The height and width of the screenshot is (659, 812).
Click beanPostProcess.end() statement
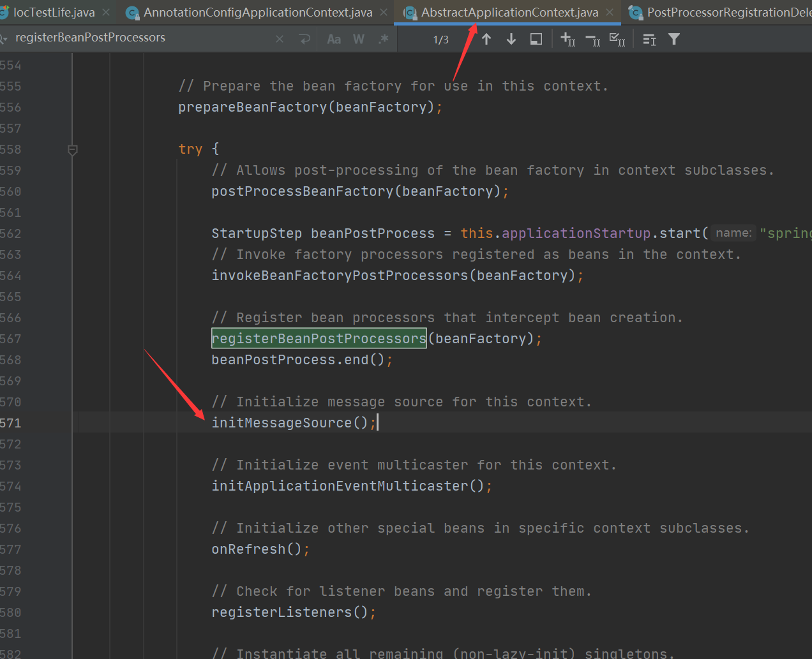301,359
